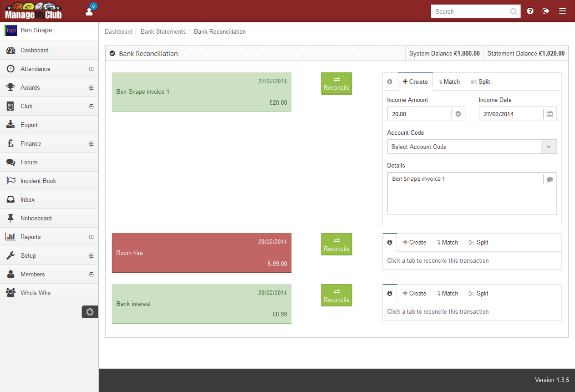Select the active Create tab for invoice 1
The height and width of the screenshot is (392, 575).
415,82
